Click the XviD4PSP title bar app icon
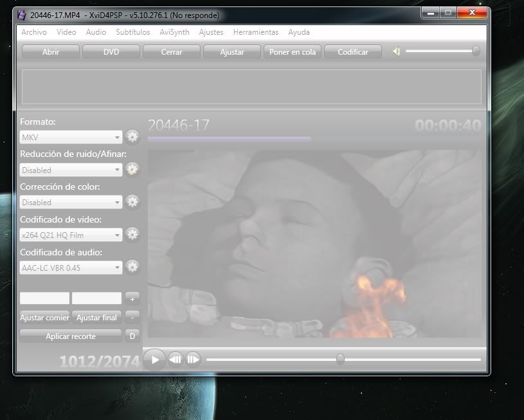524x420 pixels. pyautogui.click(x=22, y=15)
